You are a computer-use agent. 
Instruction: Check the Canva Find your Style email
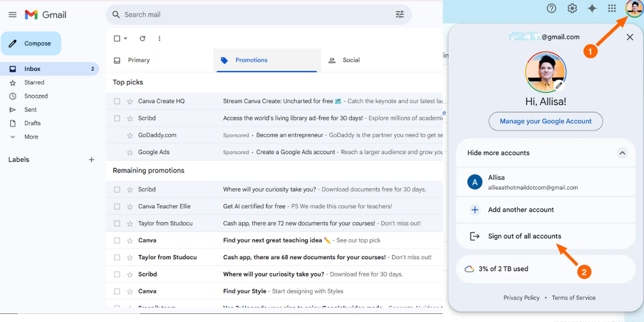coord(117,291)
